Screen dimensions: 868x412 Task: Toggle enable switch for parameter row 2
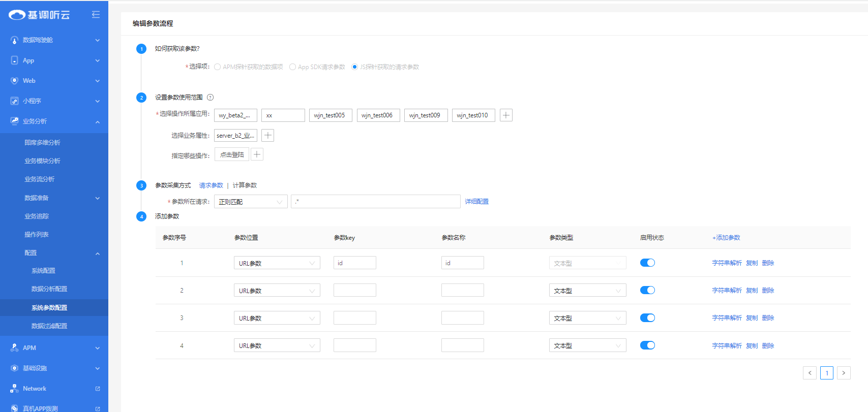(647, 290)
